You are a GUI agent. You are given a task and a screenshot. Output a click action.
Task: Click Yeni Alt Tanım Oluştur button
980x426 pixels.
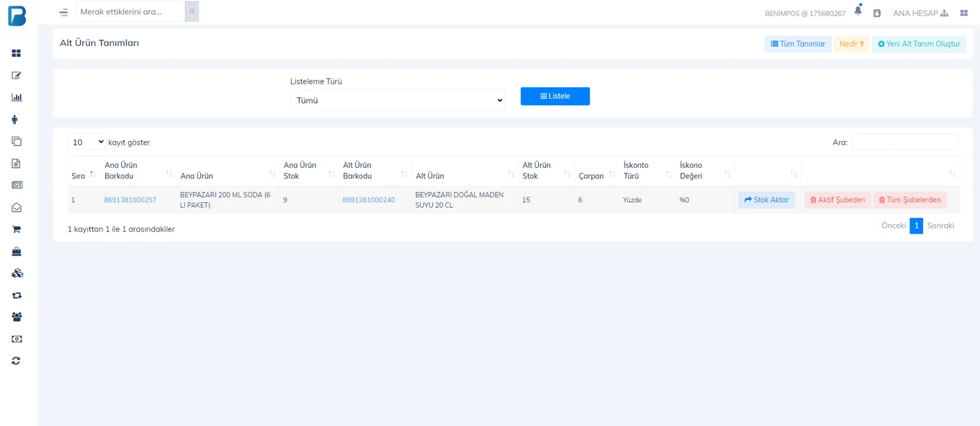[919, 44]
